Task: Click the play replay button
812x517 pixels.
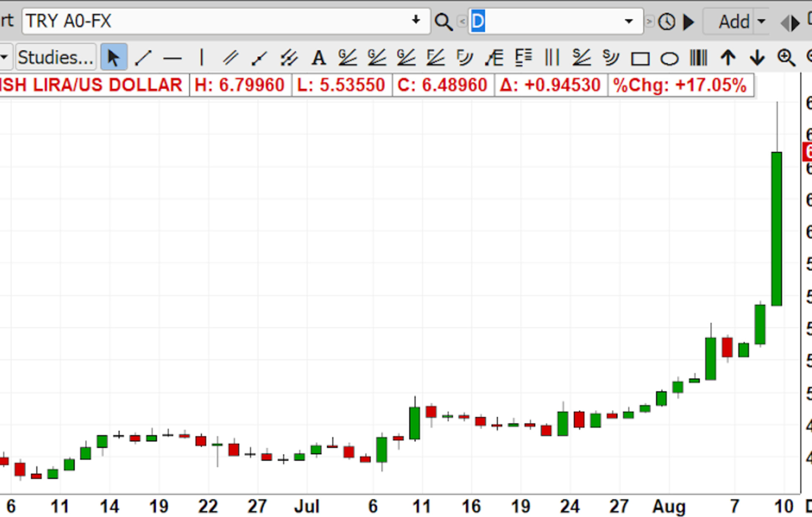Action: [689, 22]
